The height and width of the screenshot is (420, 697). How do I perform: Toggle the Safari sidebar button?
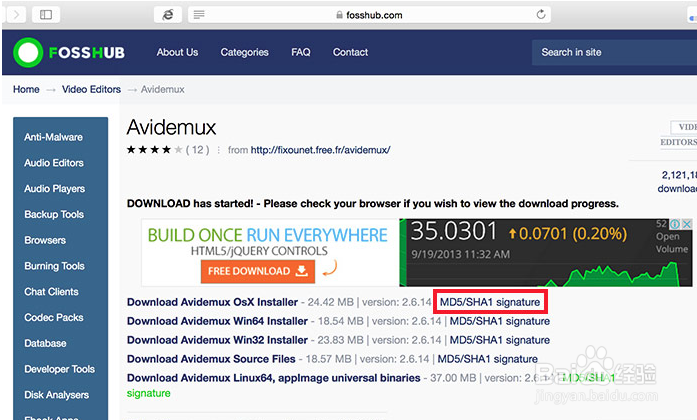point(46,15)
